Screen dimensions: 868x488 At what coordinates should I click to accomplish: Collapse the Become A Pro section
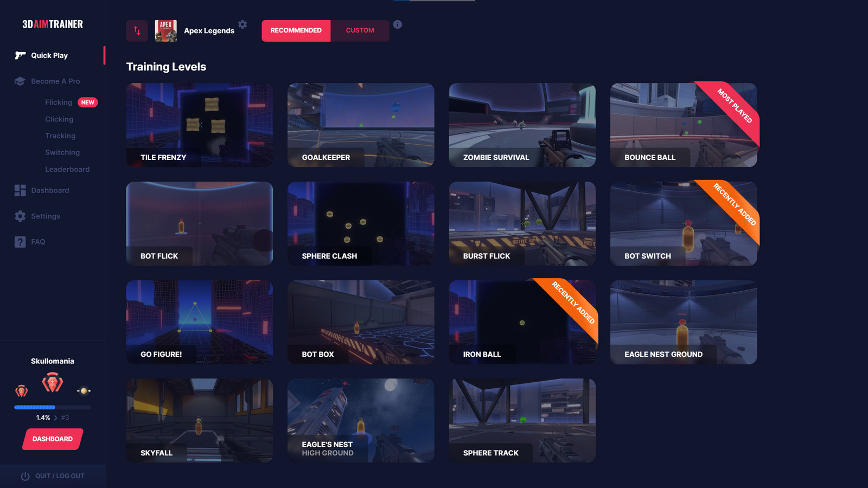(55, 81)
